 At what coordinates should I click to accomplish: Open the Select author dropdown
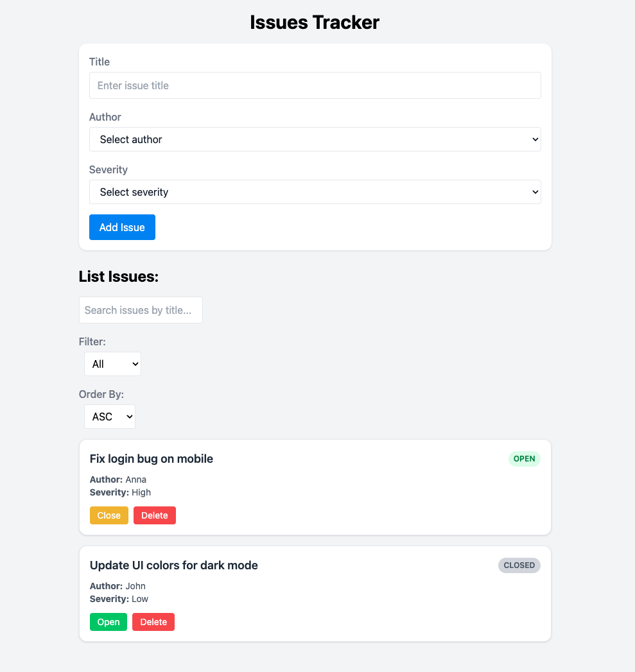point(315,139)
